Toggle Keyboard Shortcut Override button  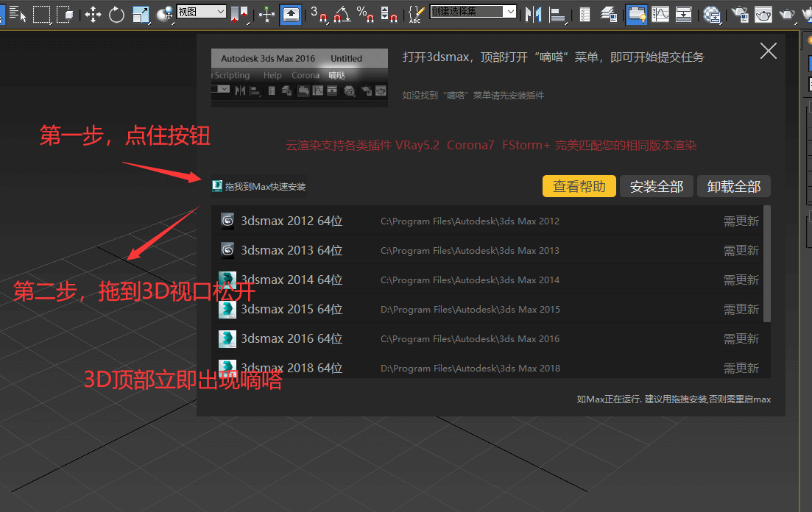291,14
